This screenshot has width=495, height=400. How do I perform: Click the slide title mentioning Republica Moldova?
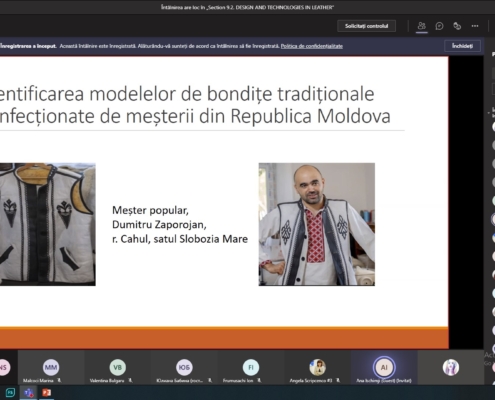(x=195, y=105)
